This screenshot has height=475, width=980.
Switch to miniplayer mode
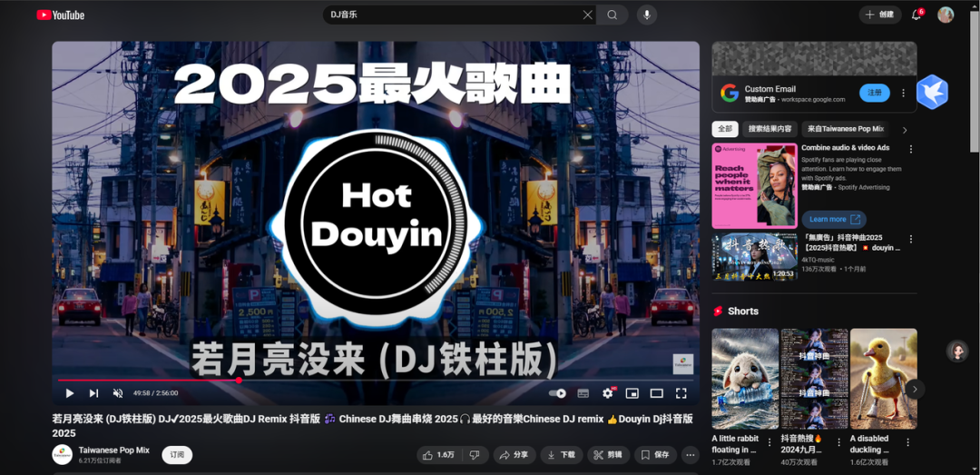point(632,393)
